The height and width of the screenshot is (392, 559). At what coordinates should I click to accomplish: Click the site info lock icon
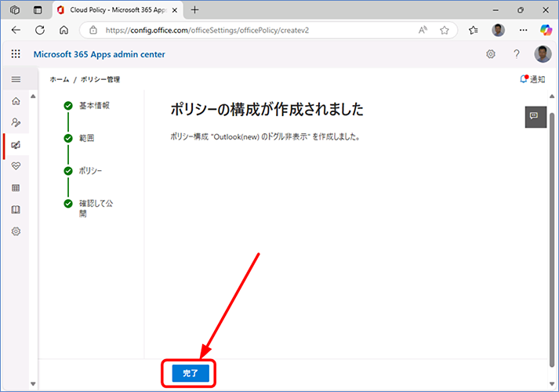pos(93,31)
